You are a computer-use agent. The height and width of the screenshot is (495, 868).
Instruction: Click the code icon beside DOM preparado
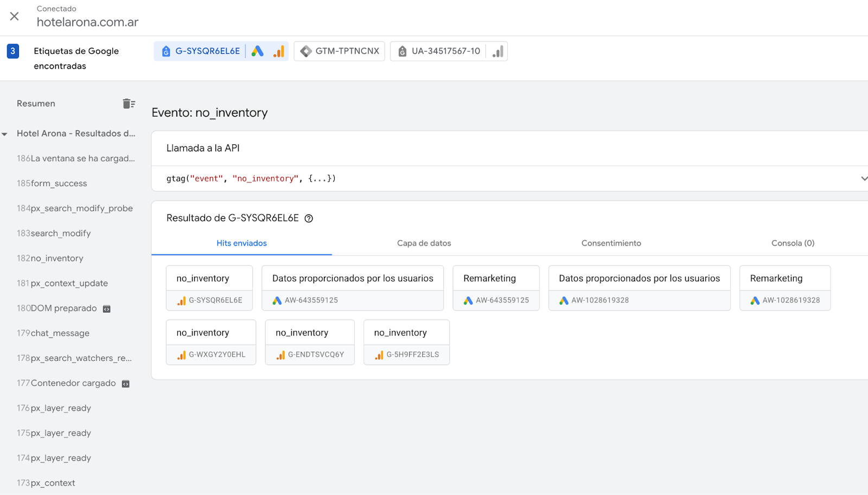click(107, 309)
